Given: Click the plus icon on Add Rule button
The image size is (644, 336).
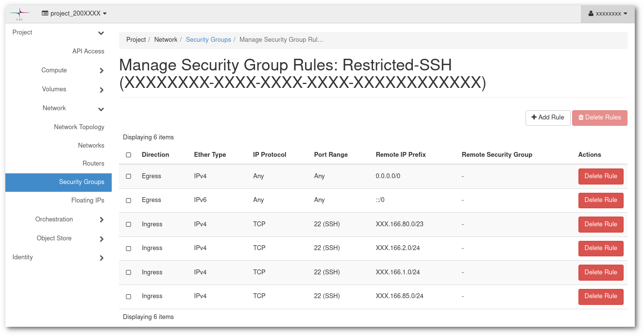Looking at the screenshot, I should (x=534, y=118).
